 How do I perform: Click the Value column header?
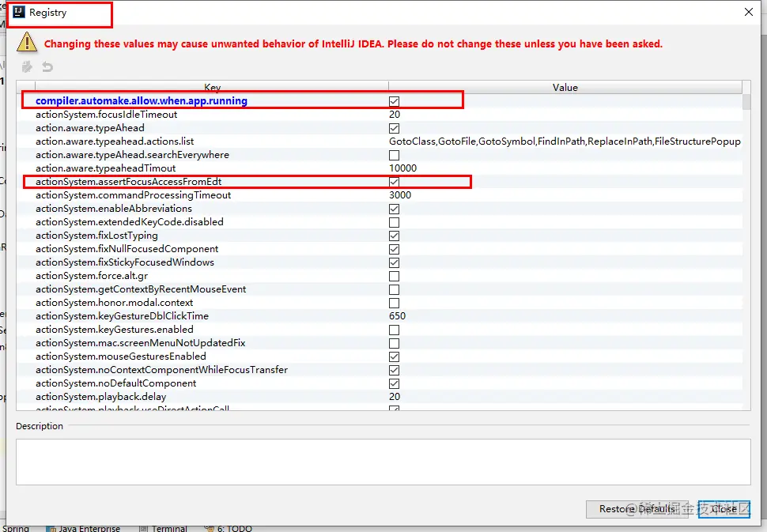point(565,87)
